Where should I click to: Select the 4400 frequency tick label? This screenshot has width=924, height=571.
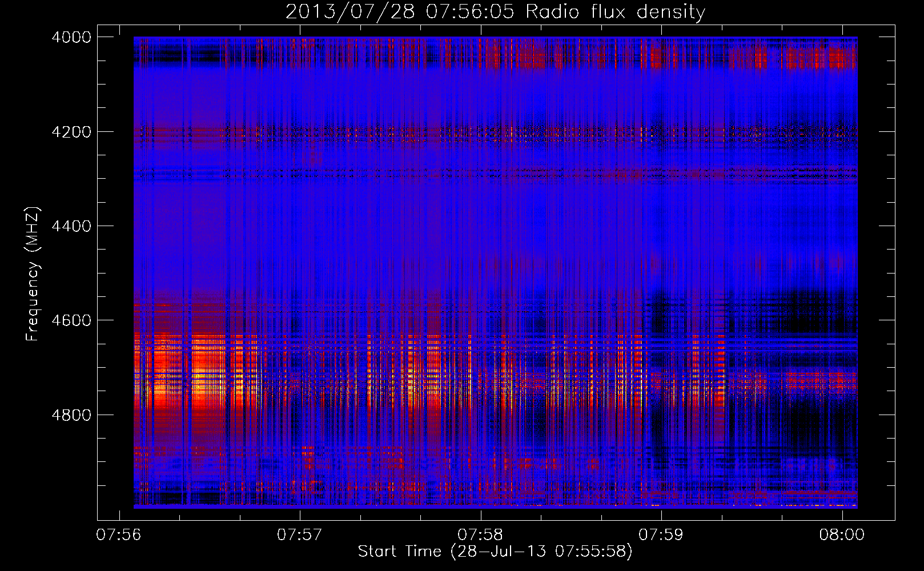[x=71, y=226]
